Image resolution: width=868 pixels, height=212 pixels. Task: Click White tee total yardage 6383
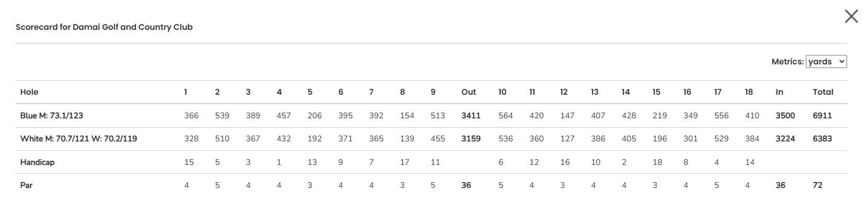(822, 139)
